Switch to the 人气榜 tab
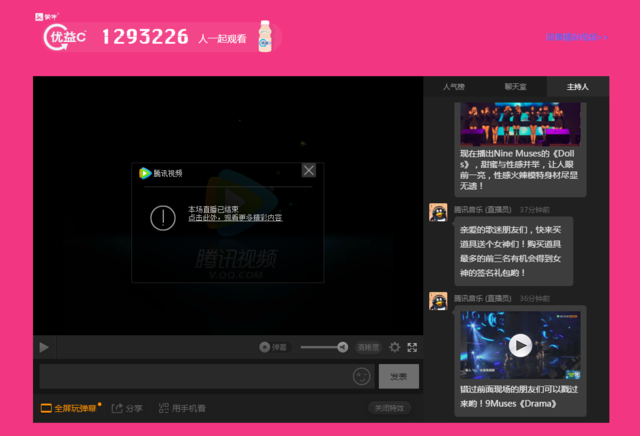Screen dimensions: 640x436 point(454,87)
